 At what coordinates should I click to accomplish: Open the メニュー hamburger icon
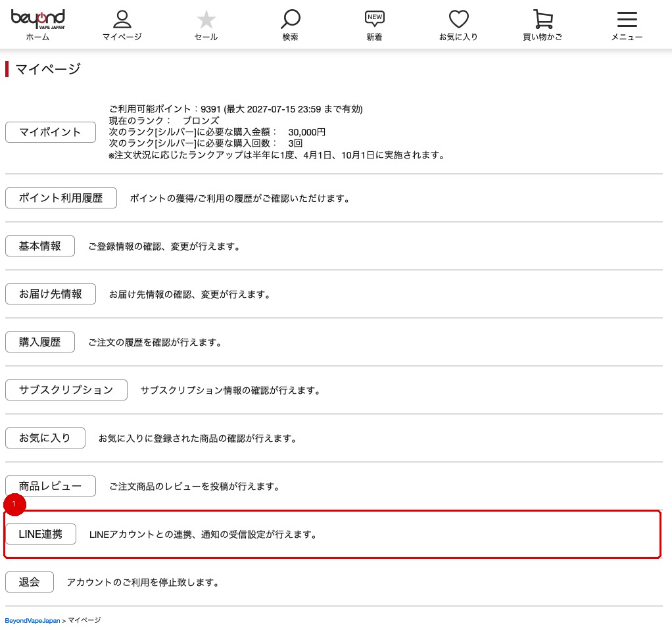[627, 19]
